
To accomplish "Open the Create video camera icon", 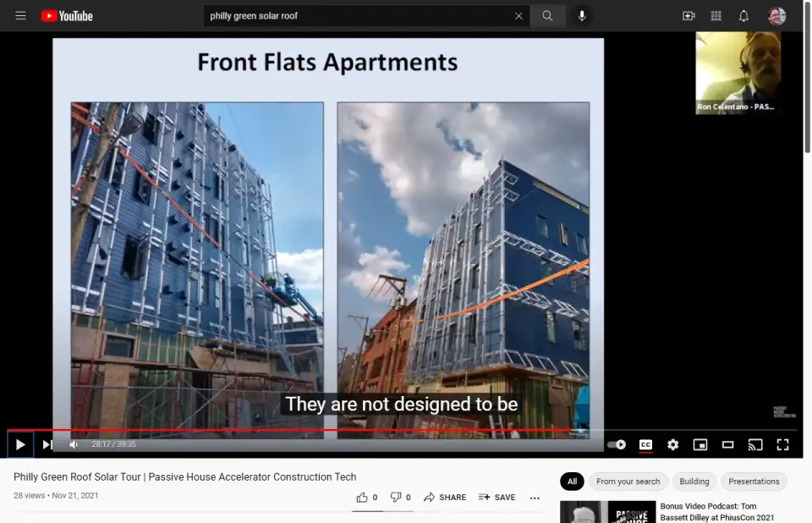I will 689,16.
